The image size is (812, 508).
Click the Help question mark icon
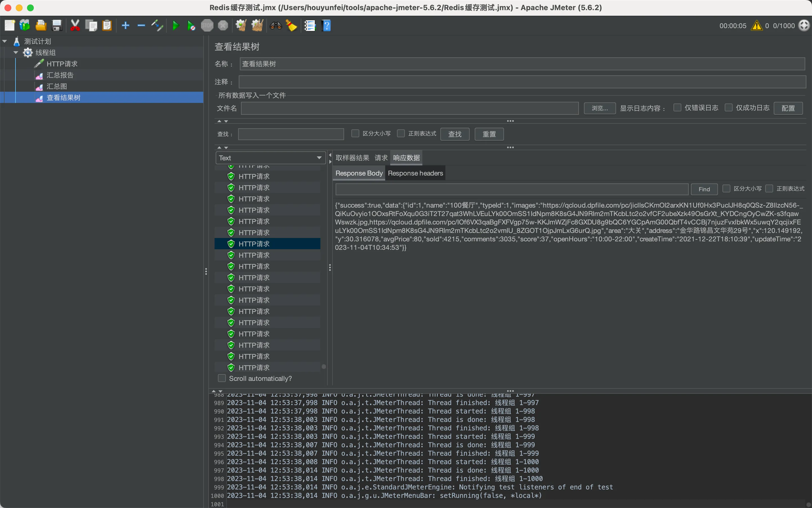pyautogui.click(x=326, y=26)
